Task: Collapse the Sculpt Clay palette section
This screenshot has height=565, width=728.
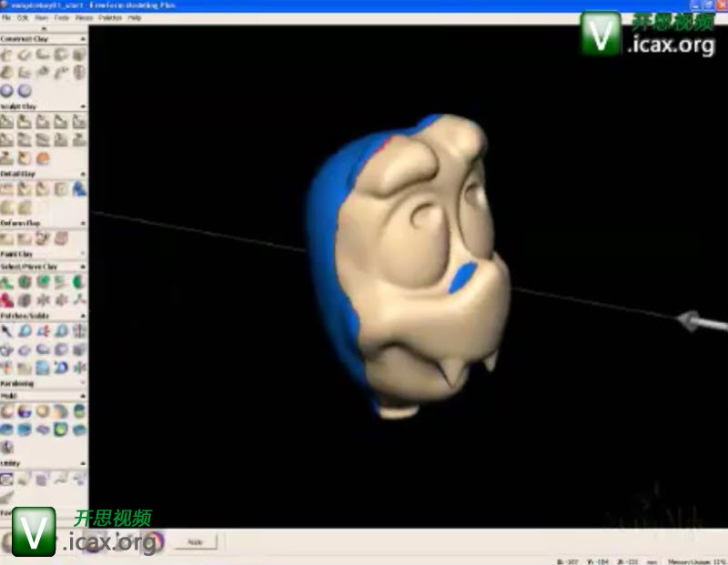Action: coord(84,106)
